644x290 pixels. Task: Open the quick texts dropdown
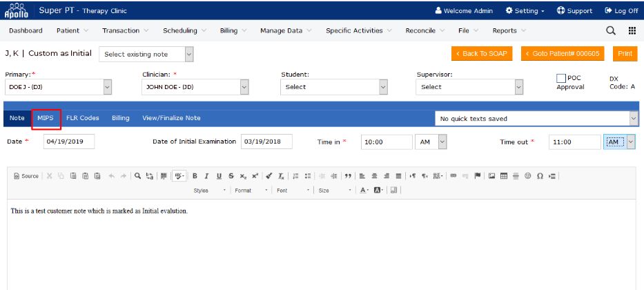(536, 119)
